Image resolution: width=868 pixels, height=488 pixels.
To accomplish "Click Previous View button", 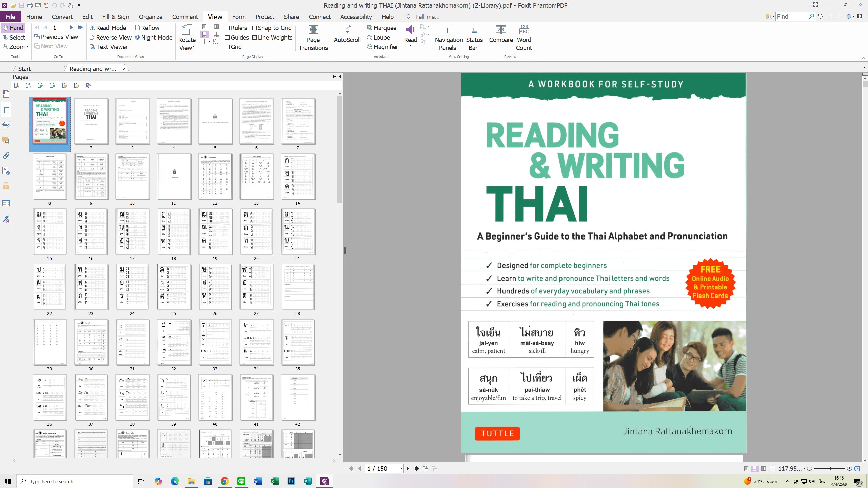I will point(56,37).
